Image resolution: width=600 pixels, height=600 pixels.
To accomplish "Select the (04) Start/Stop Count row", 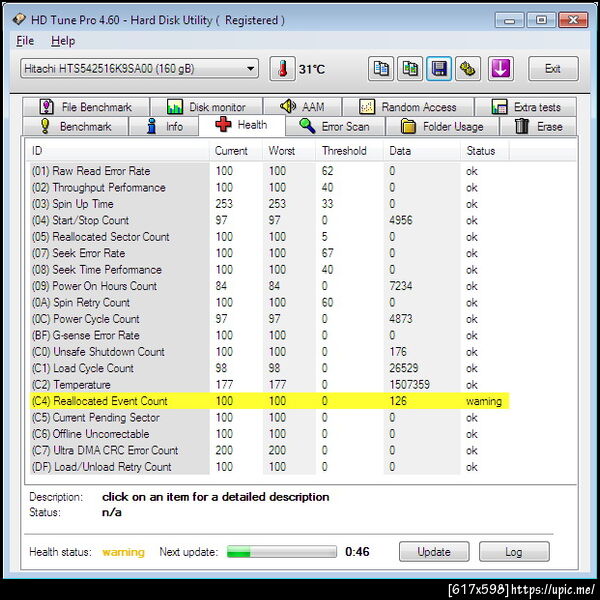I will pyautogui.click(x=270, y=220).
